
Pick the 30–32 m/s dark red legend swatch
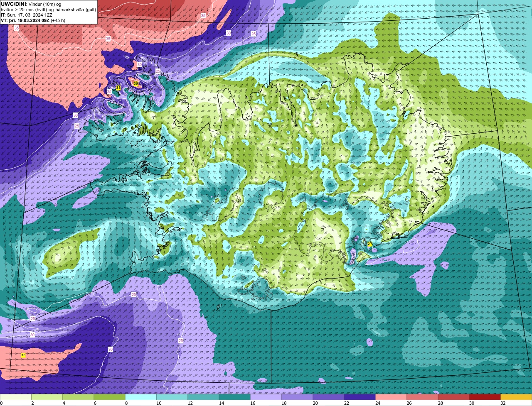[x=485, y=397]
